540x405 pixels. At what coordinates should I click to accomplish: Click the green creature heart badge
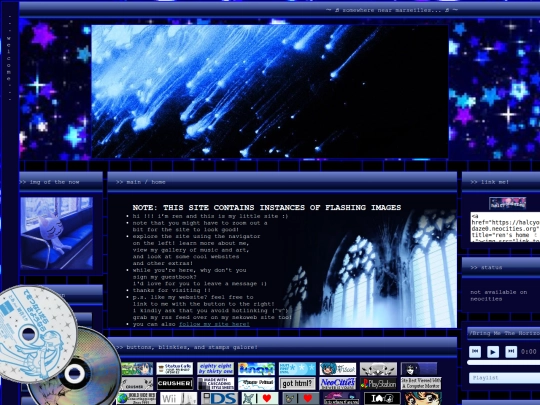click(260, 398)
